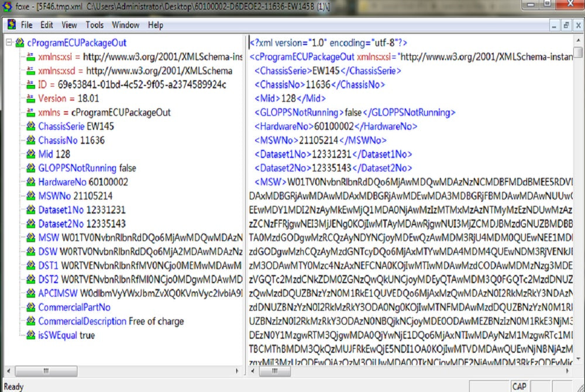Select CommercialDescription Free of charge node
The width and height of the screenshot is (585, 392).
(x=111, y=321)
